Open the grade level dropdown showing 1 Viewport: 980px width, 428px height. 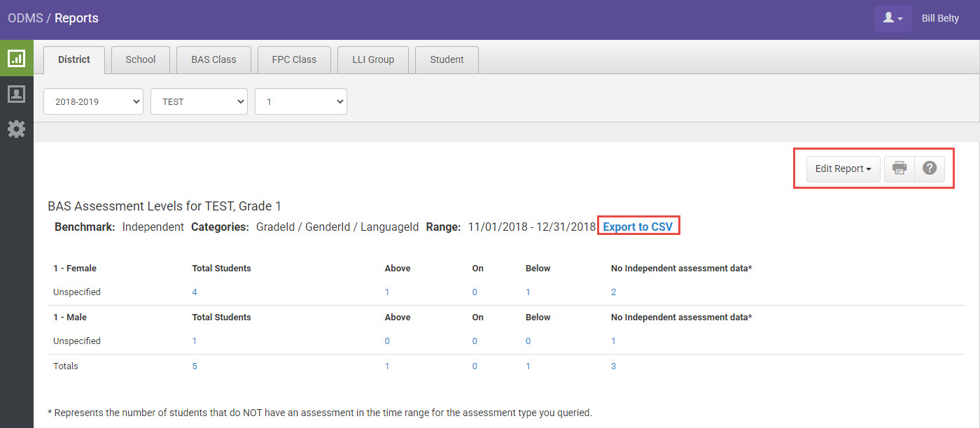click(x=301, y=101)
